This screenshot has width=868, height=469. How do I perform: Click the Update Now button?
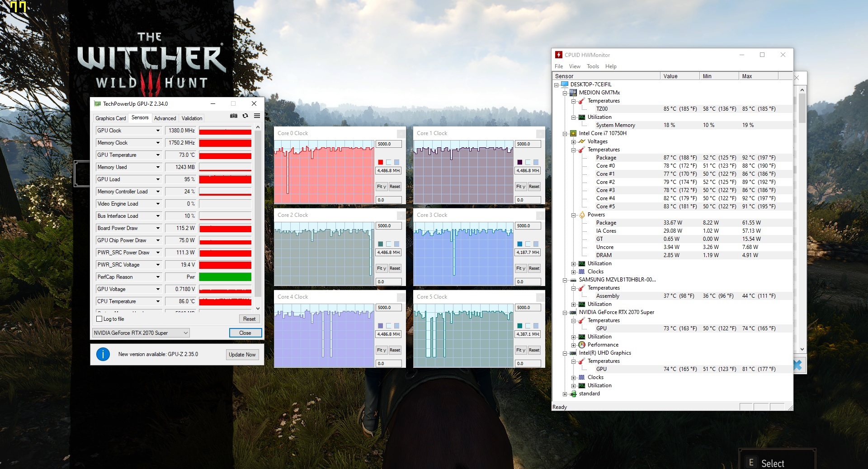242,355
